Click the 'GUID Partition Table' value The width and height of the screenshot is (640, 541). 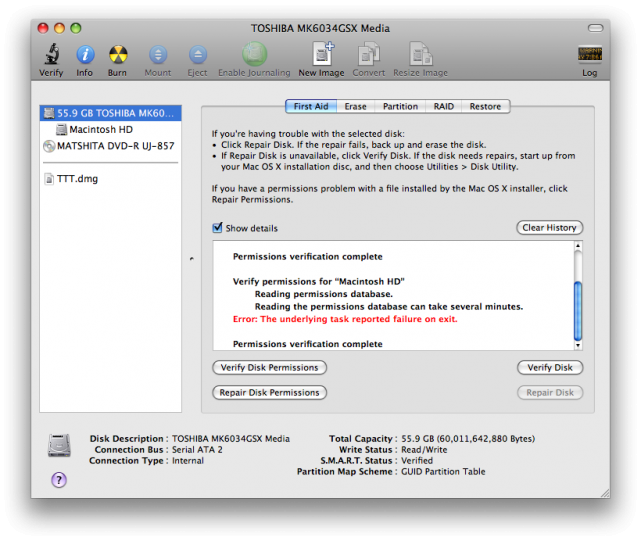pyautogui.click(x=443, y=472)
